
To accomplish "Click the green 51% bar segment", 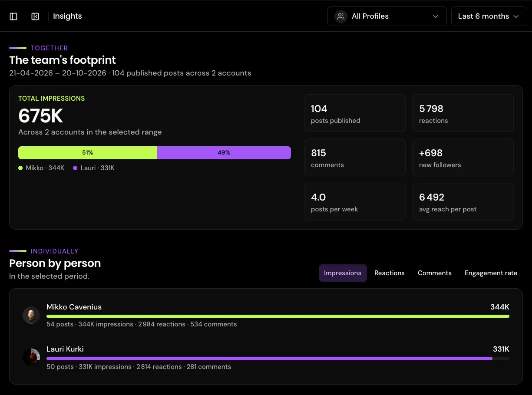I will coord(88,153).
